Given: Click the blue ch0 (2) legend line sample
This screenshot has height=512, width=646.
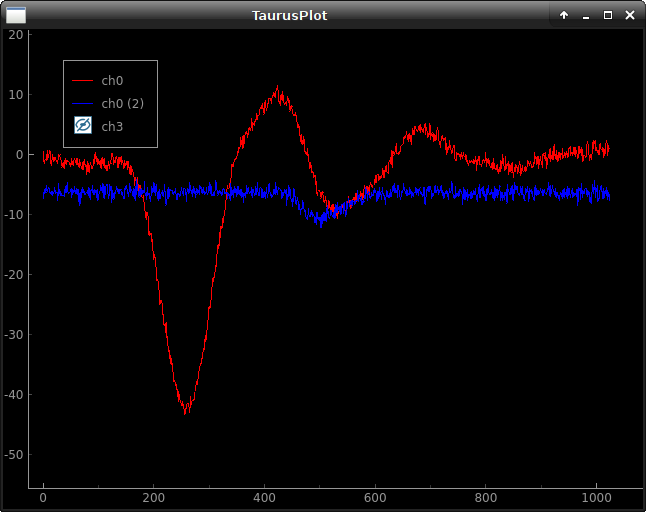Looking at the screenshot, I should click(83, 103).
